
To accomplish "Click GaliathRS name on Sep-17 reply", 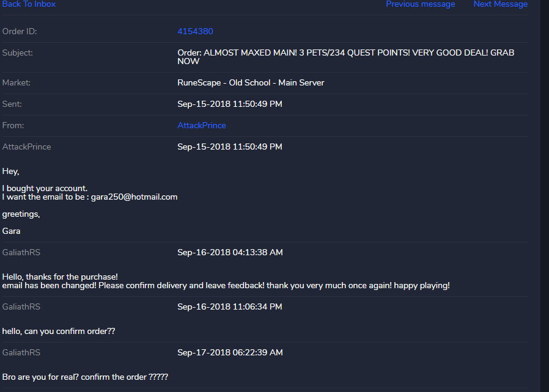I will tap(21, 352).
